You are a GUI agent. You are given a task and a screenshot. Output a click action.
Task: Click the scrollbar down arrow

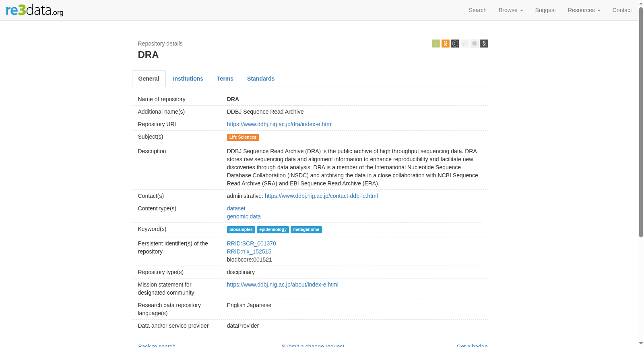coord(641,344)
